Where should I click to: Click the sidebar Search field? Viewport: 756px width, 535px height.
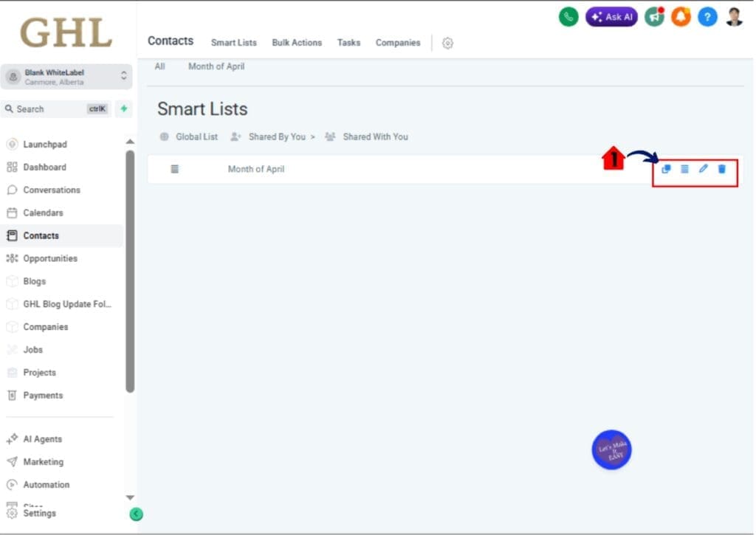(x=56, y=109)
